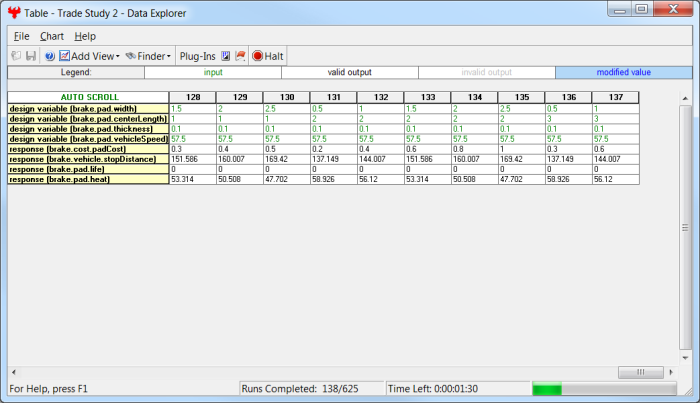The height and width of the screenshot is (403, 700).
Task: Click the Open file icon in toolbar
Action: coord(17,56)
